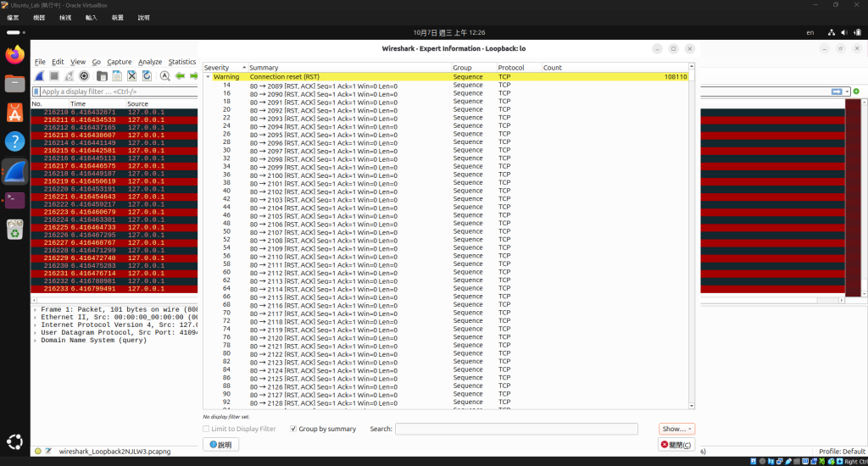Click the Search input field
The image size is (868, 466).
pyautogui.click(x=516, y=429)
